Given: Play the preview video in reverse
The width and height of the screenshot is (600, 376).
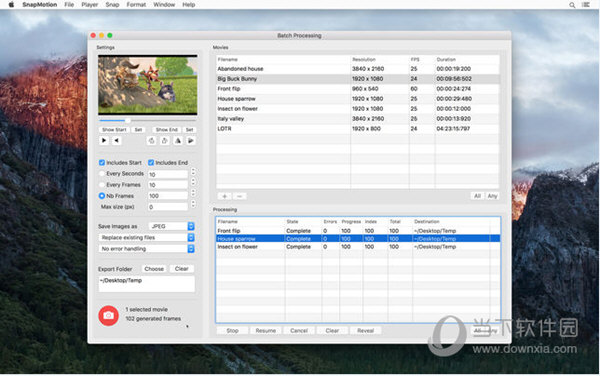Looking at the screenshot, I should tap(116, 141).
